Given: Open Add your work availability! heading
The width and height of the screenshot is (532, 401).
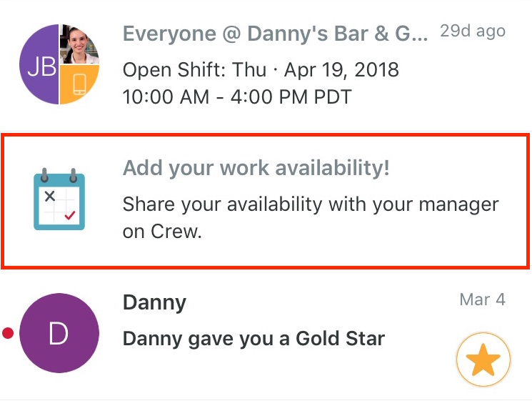Looking at the screenshot, I should pos(256,168).
